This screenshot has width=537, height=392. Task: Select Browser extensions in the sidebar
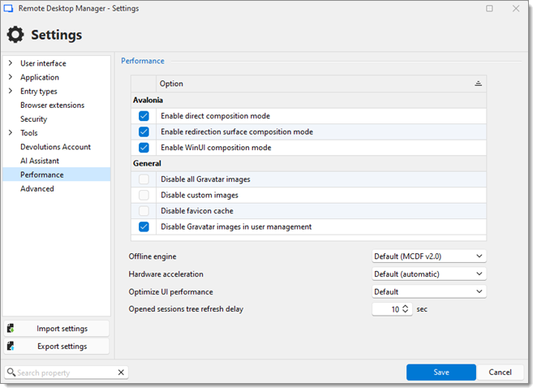pos(53,106)
